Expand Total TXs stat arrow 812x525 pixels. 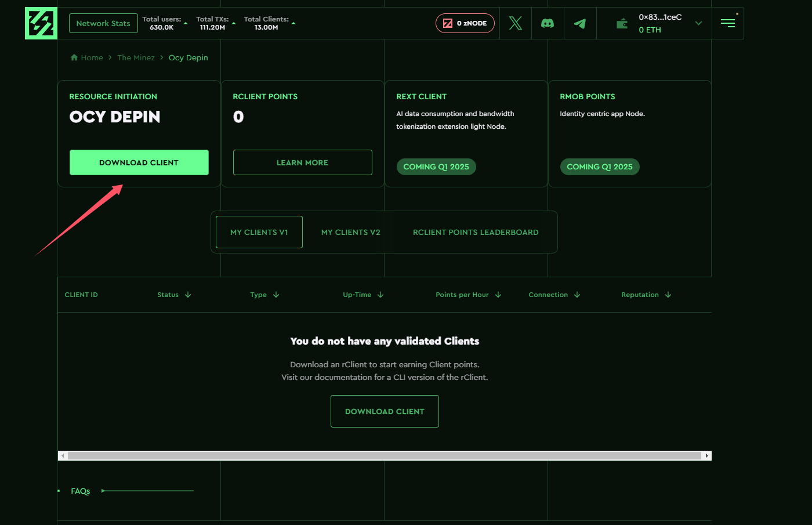(234, 23)
